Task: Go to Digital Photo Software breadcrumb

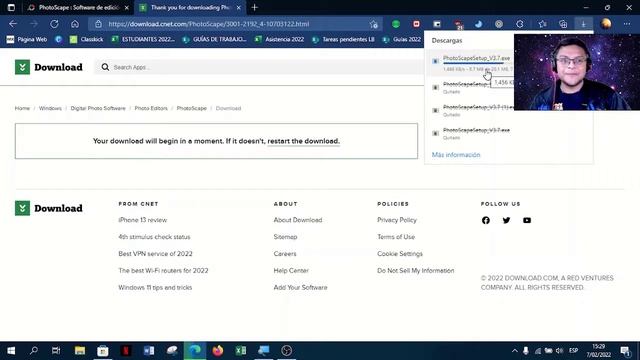Action: click(98, 108)
